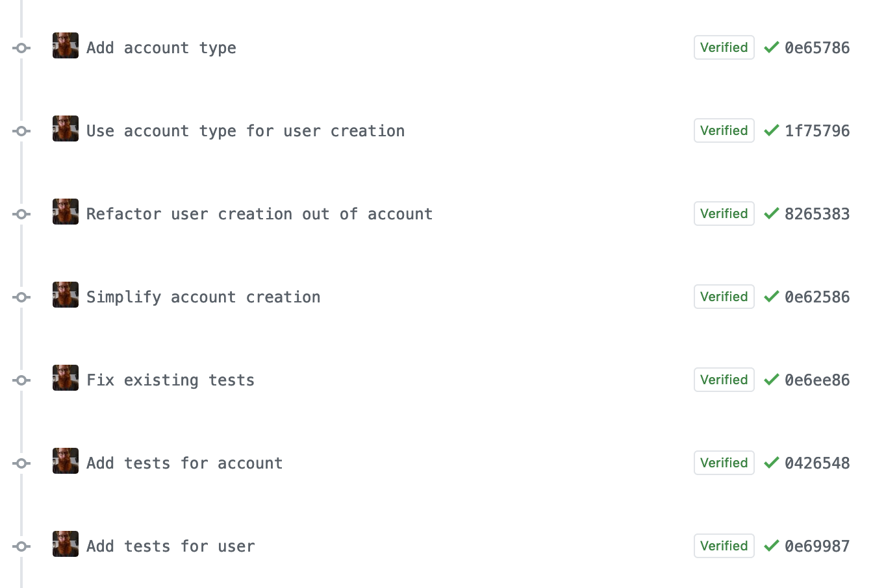The width and height of the screenshot is (873, 588).
Task: Click the green checkmark beside commit 0e65786
Action: pos(772,47)
